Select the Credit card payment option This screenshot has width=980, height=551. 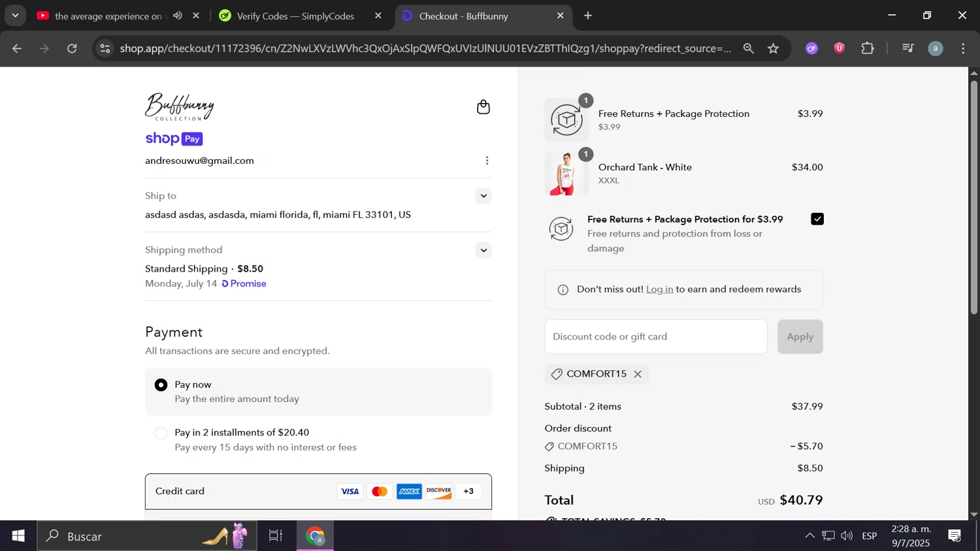(318, 492)
